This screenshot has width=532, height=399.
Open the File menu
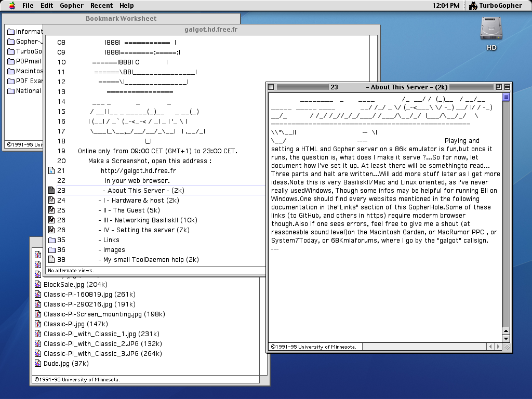(x=28, y=5)
